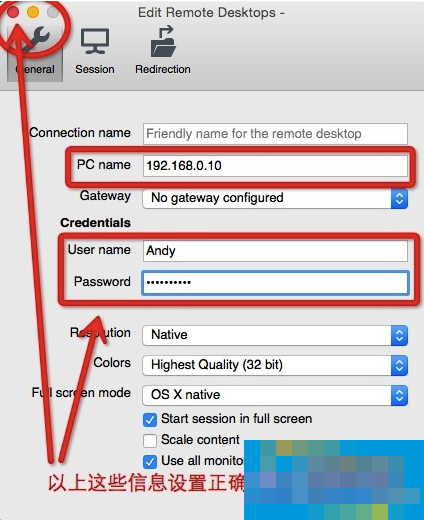Open the Resolution dropdown showing Native
This screenshot has height=520, width=424.
click(275, 335)
